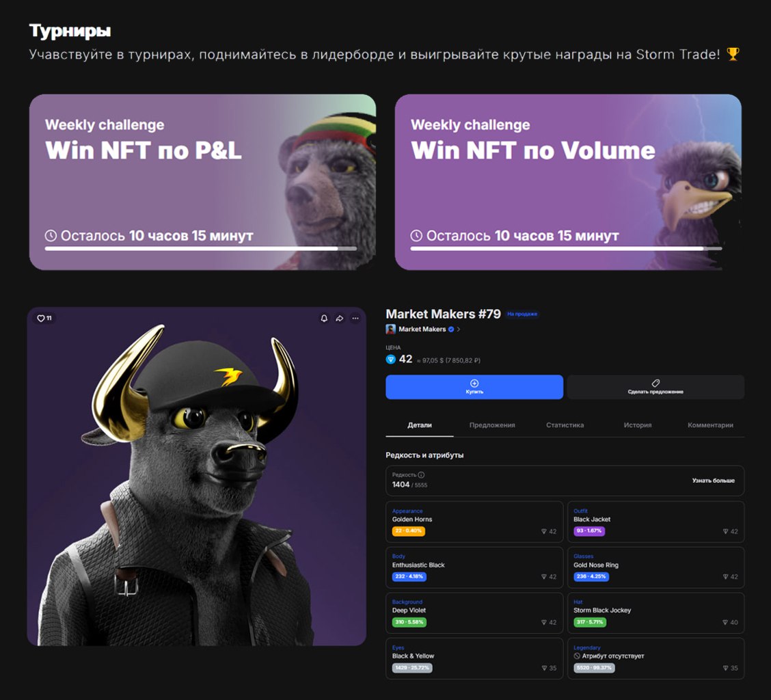The height and width of the screenshot is (700, 771).
Task: Switch to the Предложения tab
Action: 492,425
